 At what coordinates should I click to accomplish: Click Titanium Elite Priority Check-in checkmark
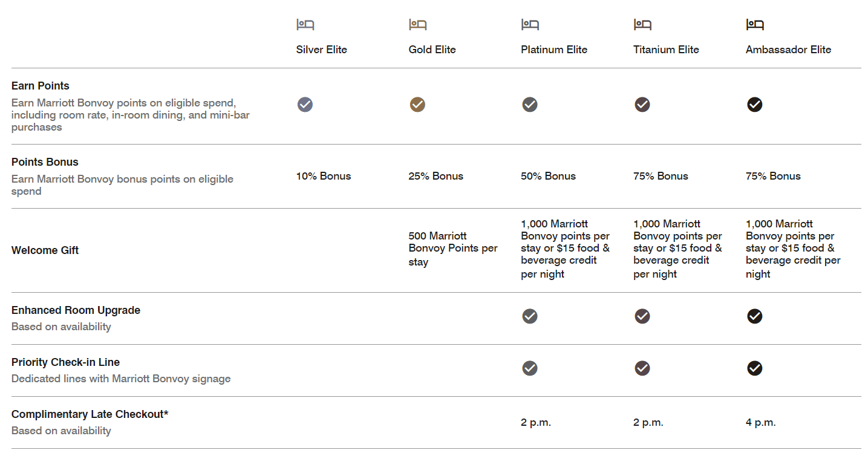click(642, 368)
